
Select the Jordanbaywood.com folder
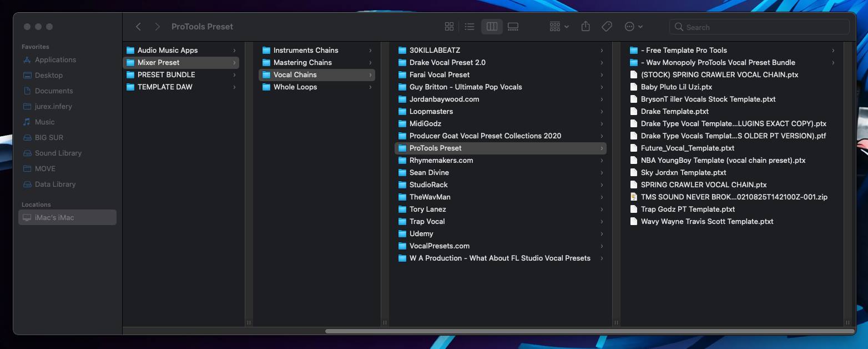[x=501, y=99]
